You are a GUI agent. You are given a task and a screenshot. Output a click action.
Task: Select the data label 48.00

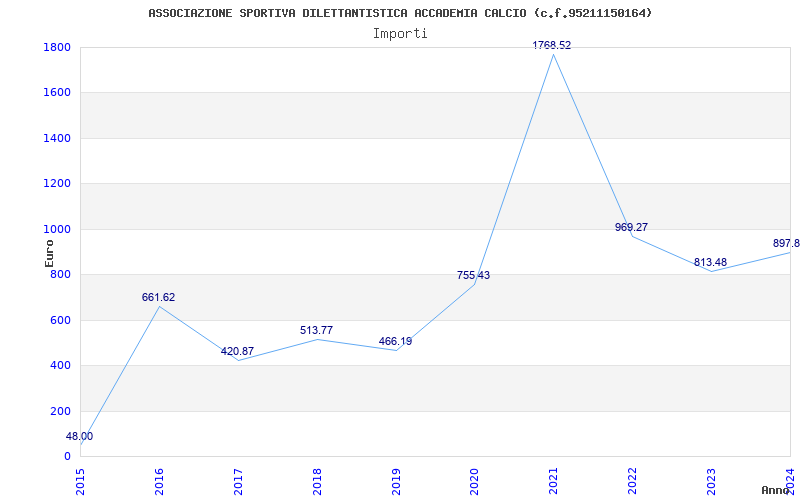coord(79,437)
